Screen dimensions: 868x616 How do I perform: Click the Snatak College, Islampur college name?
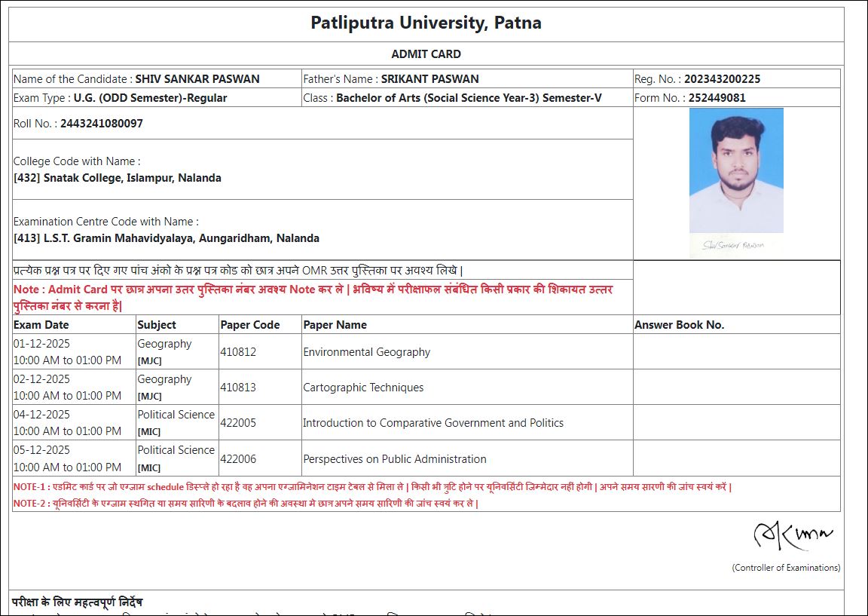[x=118, y=179]
